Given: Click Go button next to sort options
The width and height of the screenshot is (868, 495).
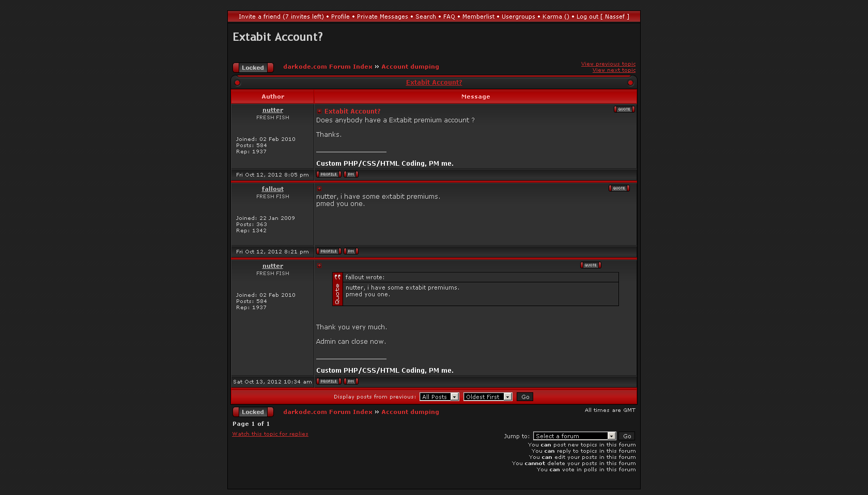Looking at the screenshot, I should tap(525, 397).
